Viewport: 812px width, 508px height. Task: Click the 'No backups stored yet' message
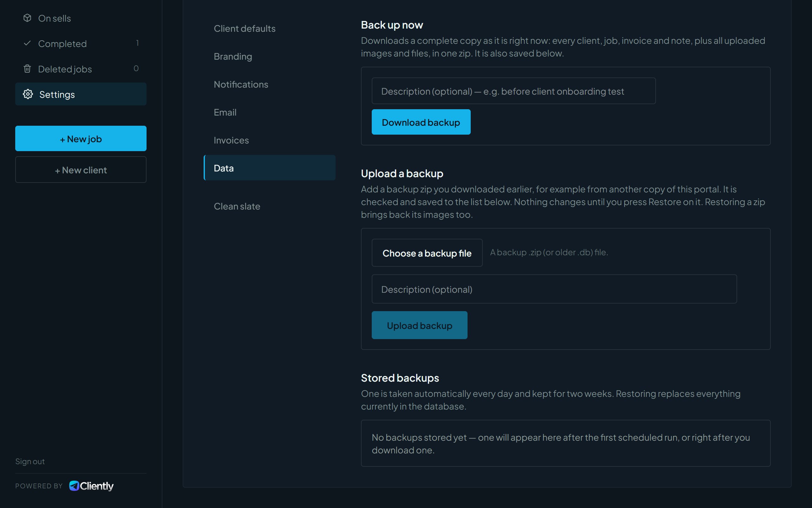(x=561, y=444)
